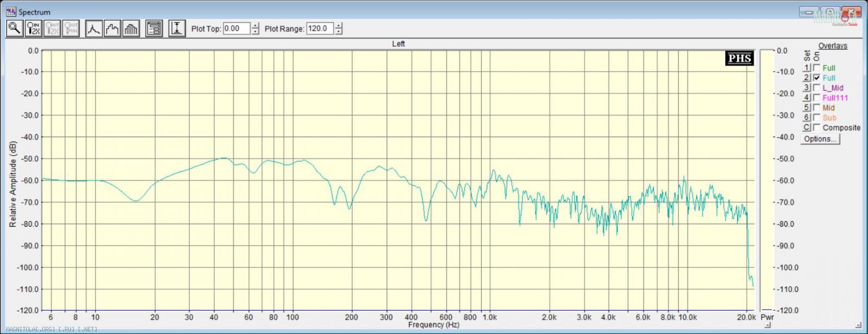868x334 pixels.
Task: Set overlay slot 3 for L_Mid
Action: coord(807,88)
